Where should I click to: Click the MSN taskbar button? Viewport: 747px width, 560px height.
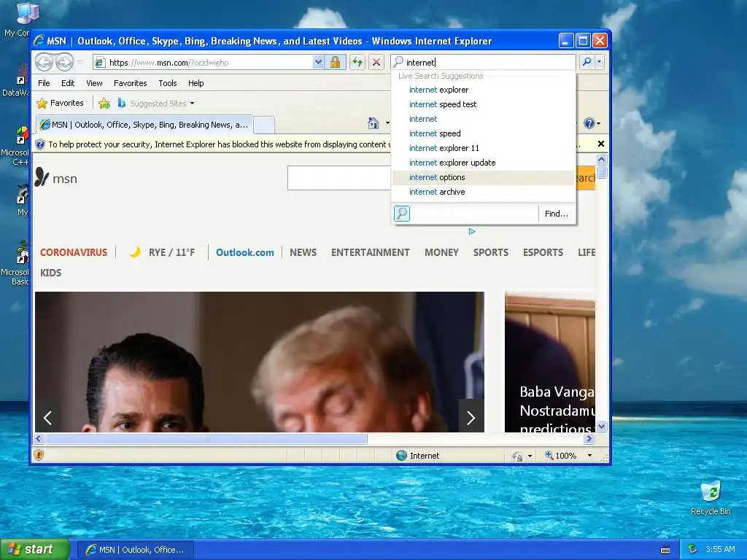click(x=135, y=550)
